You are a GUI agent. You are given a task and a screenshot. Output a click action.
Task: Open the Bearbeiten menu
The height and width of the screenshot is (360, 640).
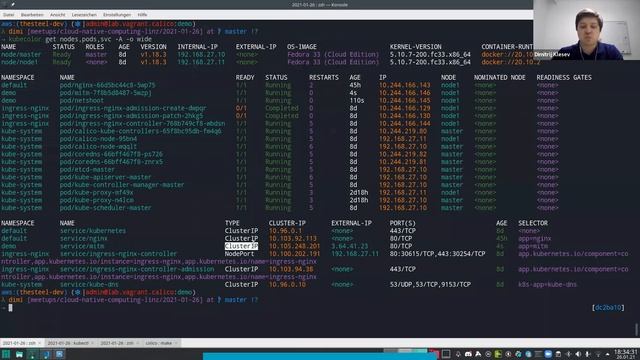click(x=32, y=15)
